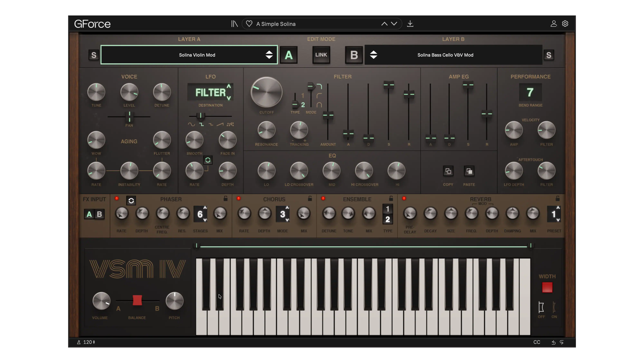Click the Chorus lock icon
This screenshot has height=363, width=644.
(310, 199)
